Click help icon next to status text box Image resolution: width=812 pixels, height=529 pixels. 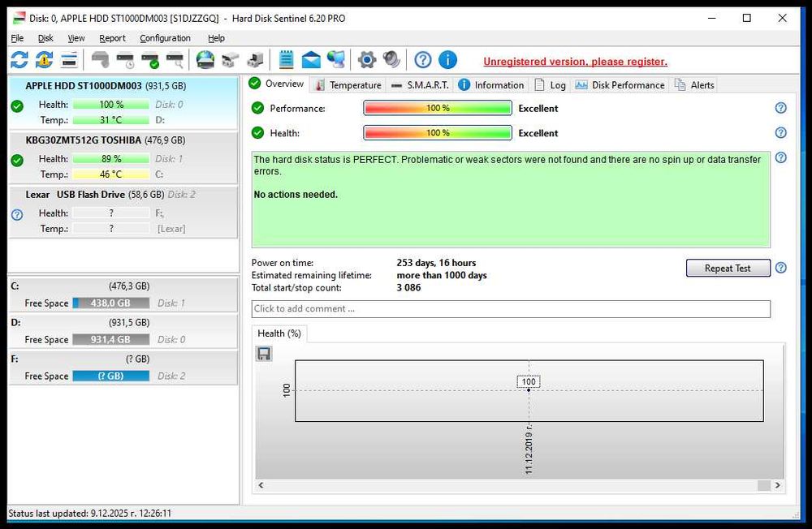click(781, 157)
